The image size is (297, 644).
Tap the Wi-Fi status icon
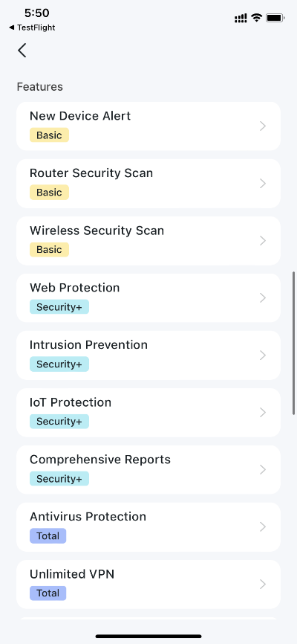(x=257, y=18)
